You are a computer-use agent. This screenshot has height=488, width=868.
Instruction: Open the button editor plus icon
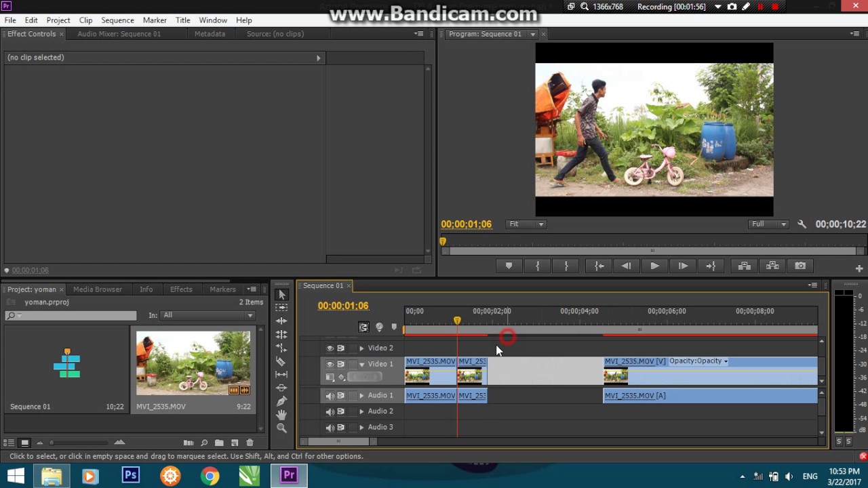coord(859,269)
